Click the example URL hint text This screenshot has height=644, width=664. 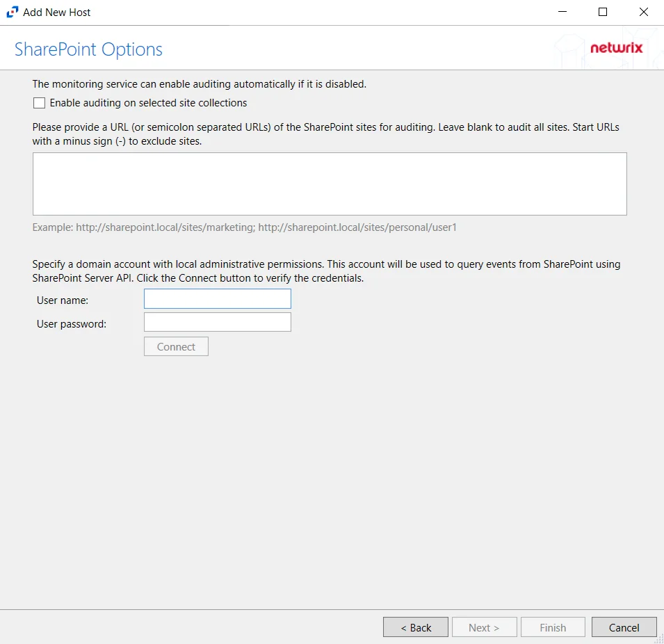(244, 227)
